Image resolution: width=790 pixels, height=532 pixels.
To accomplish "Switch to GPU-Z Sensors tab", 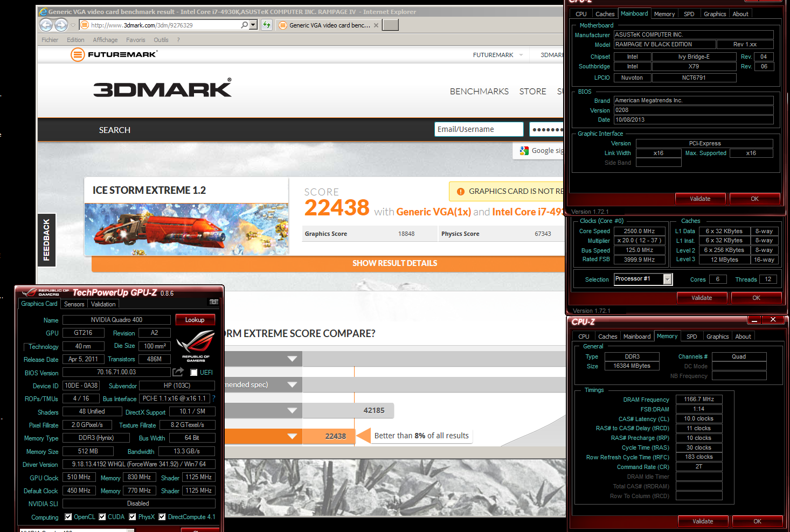I will (x=74, y=304).
